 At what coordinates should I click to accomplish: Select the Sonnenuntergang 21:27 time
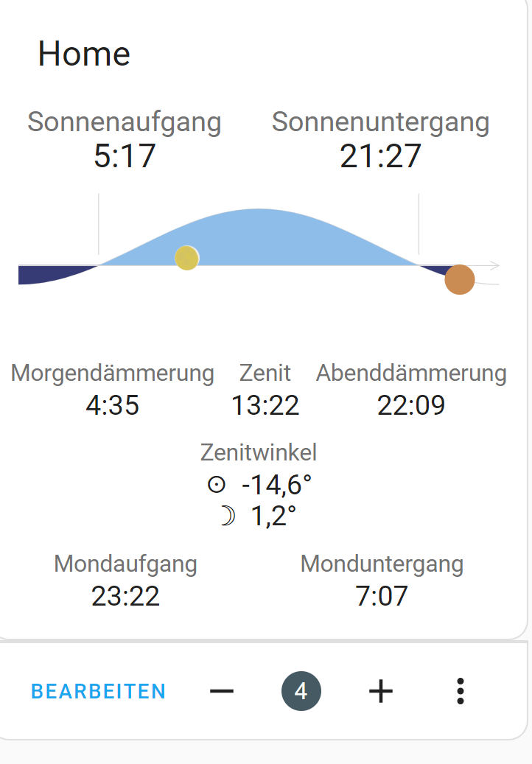[380, 156]
